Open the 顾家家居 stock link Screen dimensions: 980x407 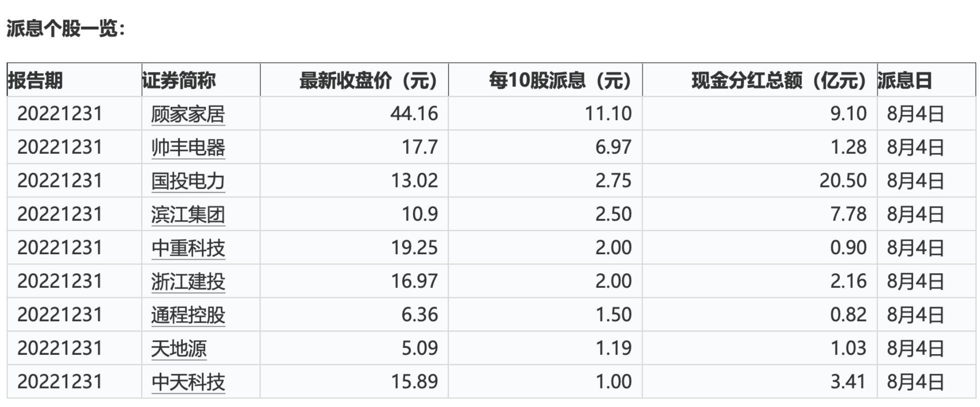coord(188,114)
